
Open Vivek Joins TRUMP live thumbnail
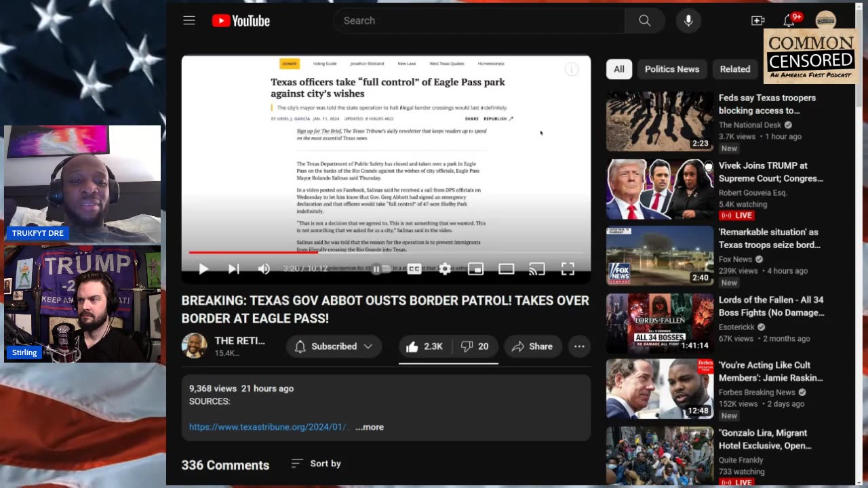660,190
